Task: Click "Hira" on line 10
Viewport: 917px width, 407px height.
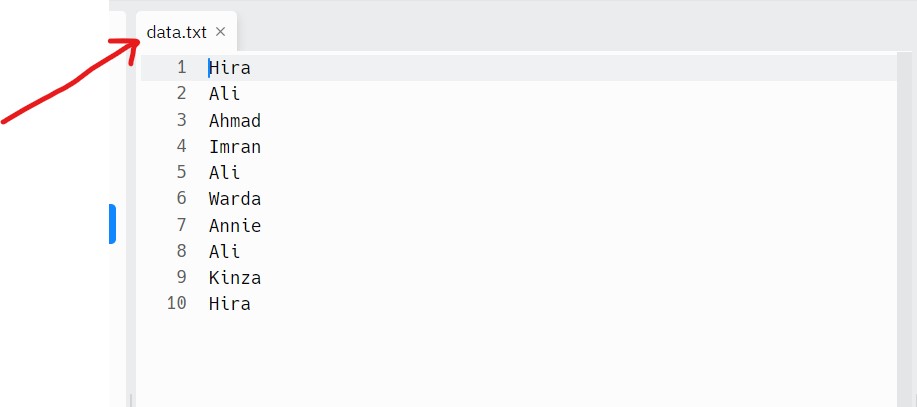Action: click(230, 304)
